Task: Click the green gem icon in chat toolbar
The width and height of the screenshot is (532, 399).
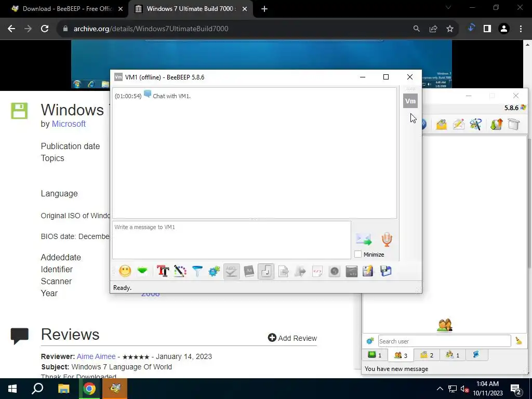Action: click(x=142, y=271)
